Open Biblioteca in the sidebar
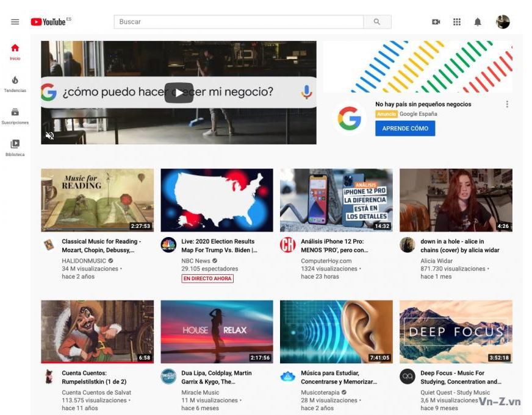The height and width of the screenshot is (415, 532). [x=15, y=148]
